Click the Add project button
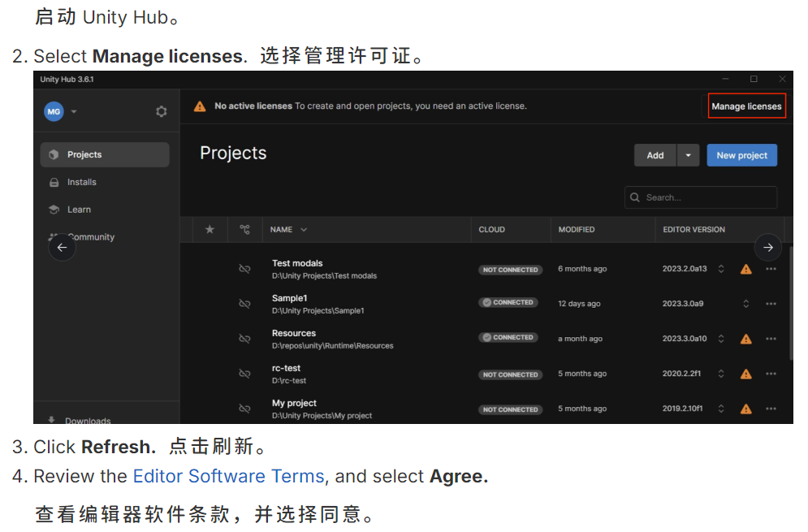Image resolution: width=808 pixels, height=532 pixels. (x=655, y=155)
